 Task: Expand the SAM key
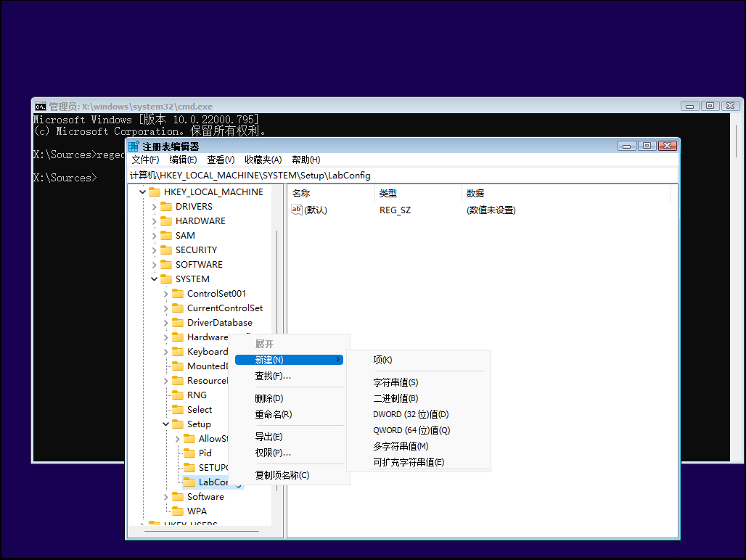pyautogui.click(x=154, y=236)
